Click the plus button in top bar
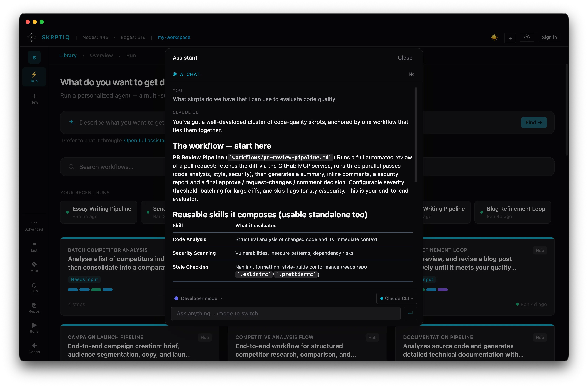This screenshot has width=588, height=387. pos(510,38)
